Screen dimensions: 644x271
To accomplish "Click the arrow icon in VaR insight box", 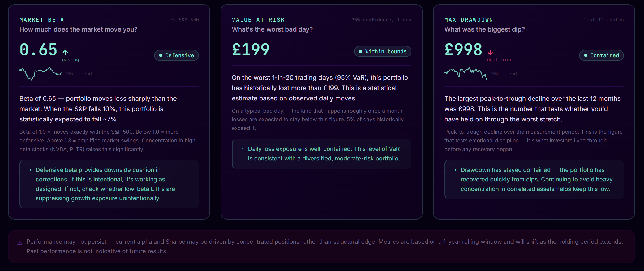I will coord(242,149).
